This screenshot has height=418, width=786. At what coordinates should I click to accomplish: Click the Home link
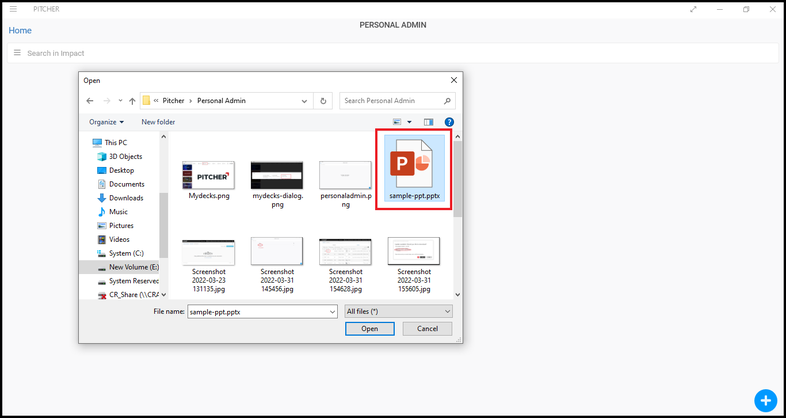(x=20, y=31)
